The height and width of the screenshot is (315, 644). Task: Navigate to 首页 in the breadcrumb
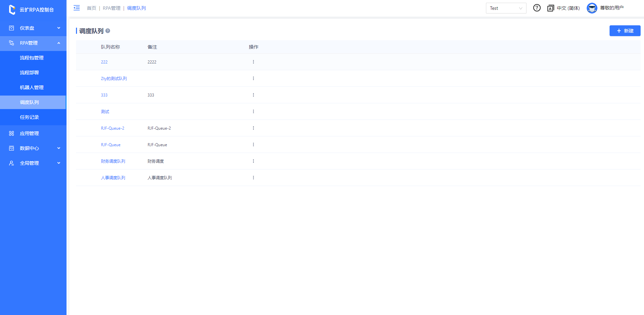tap(91, 8)
